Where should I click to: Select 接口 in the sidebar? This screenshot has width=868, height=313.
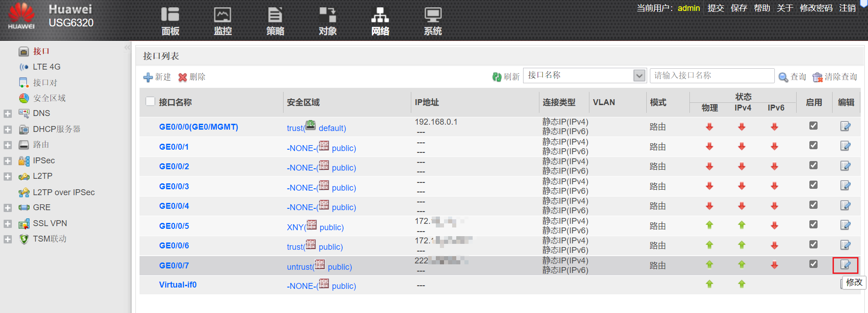tap(41, 51)
